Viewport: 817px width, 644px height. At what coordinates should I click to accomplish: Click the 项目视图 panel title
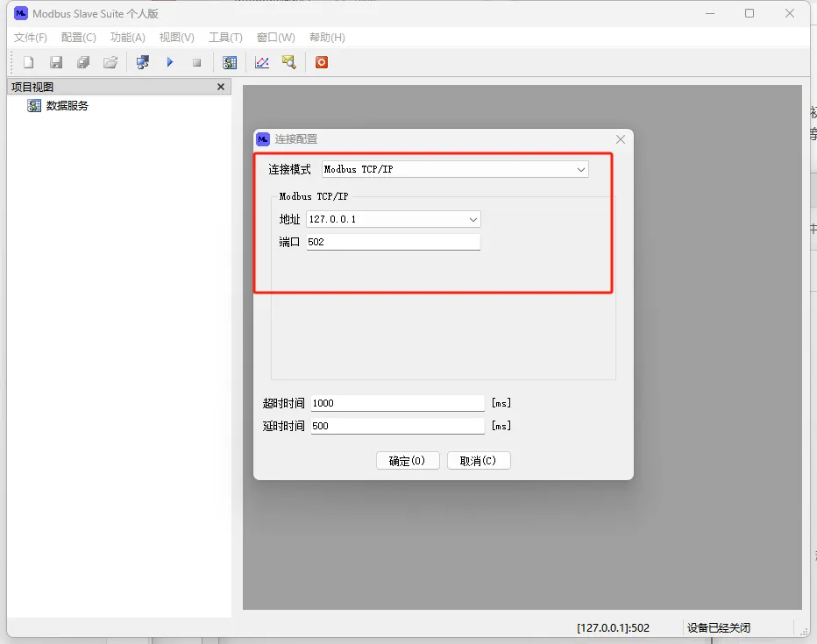click(x=32, y=87)
